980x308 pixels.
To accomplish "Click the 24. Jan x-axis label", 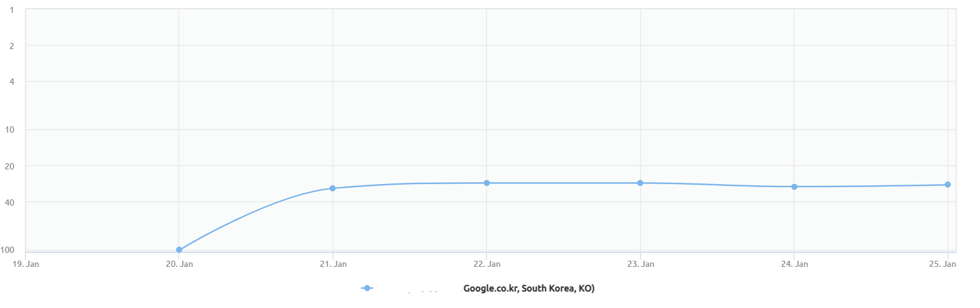I will pyautogui.click(x=795, y=264).
